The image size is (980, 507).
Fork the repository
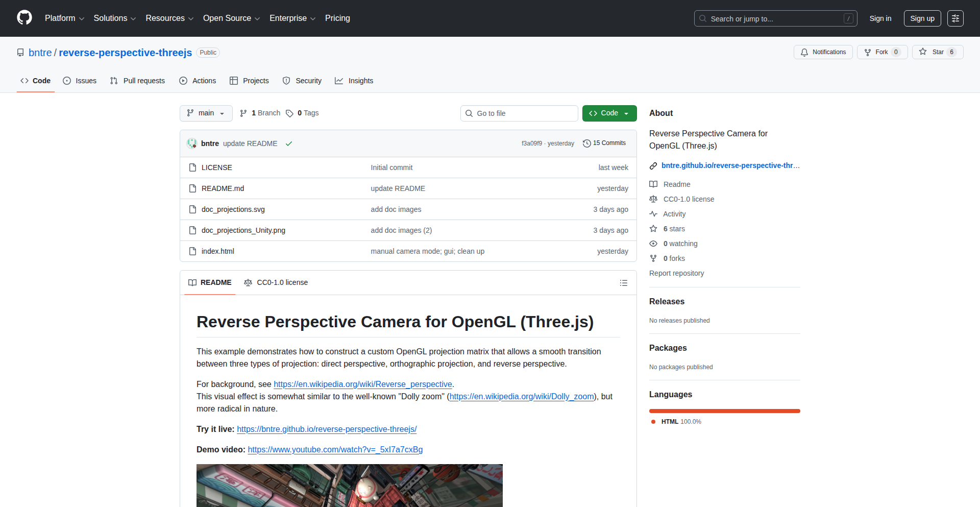pos(881,52)
